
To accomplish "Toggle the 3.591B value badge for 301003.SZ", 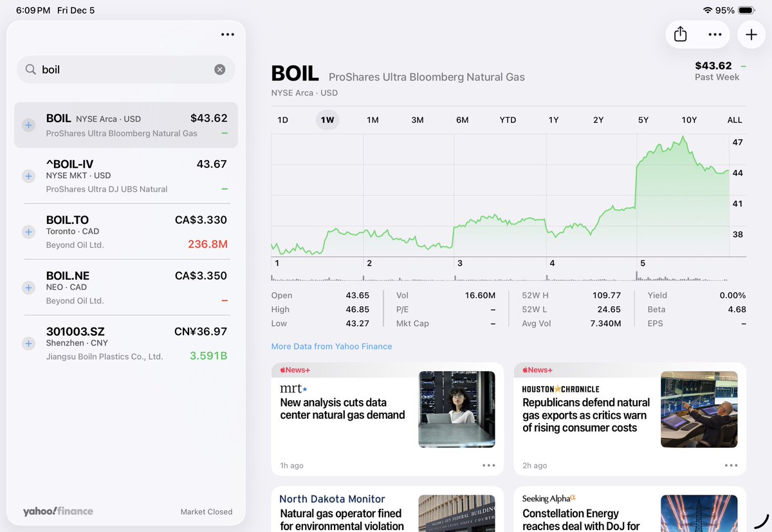I will (x=208, y=356).
